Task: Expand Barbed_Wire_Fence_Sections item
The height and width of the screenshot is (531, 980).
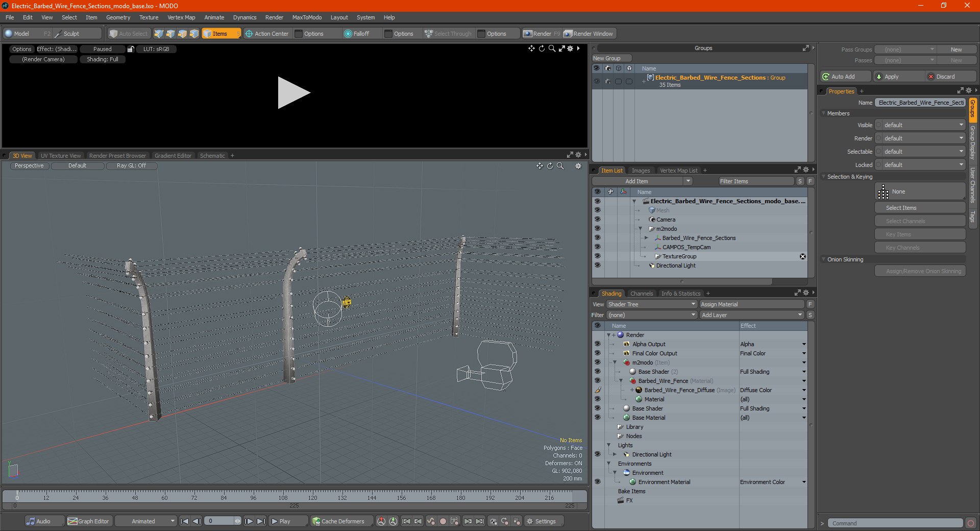Action: [646, 238]
